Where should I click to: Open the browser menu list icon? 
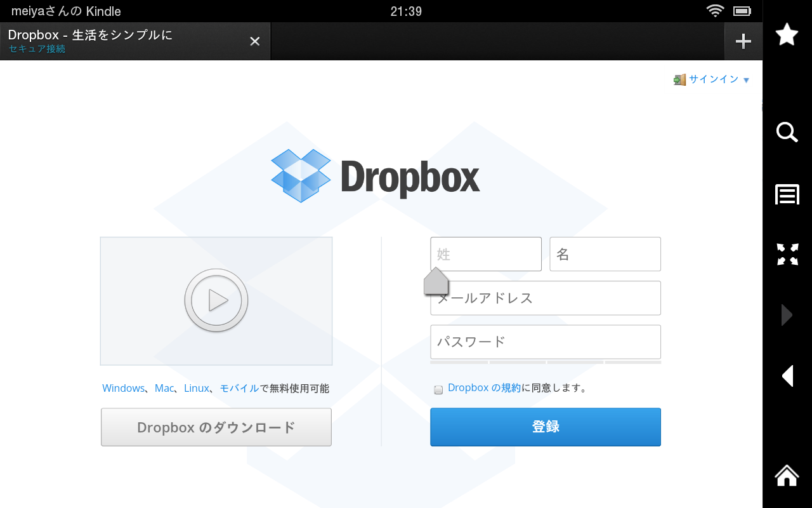click(x=787, y=194)
